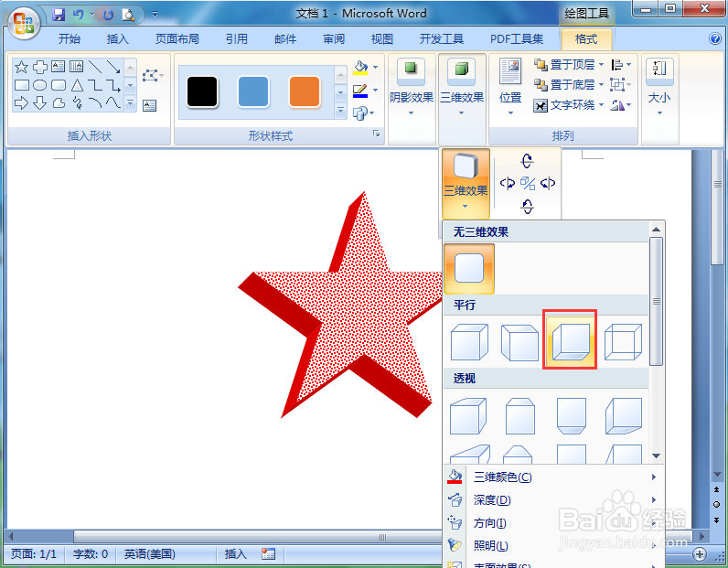Insert a five-point star shape
The image size is (728, 568).
[x=21, y=67]
